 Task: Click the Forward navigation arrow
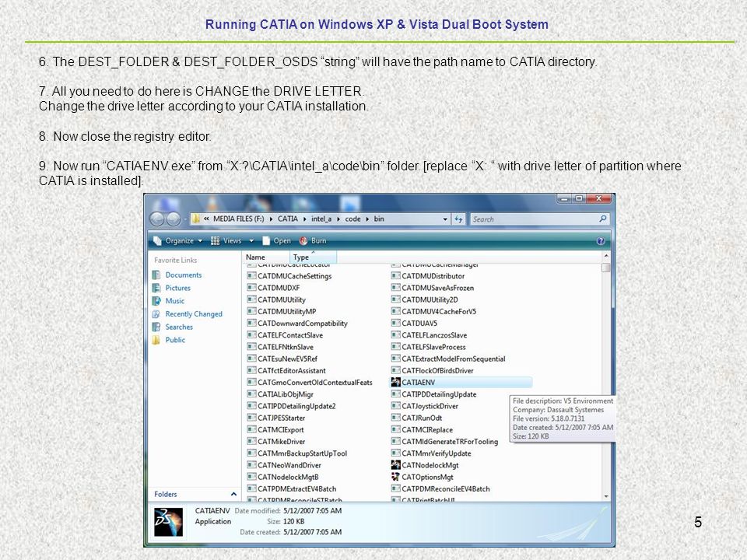coord(173,219)
